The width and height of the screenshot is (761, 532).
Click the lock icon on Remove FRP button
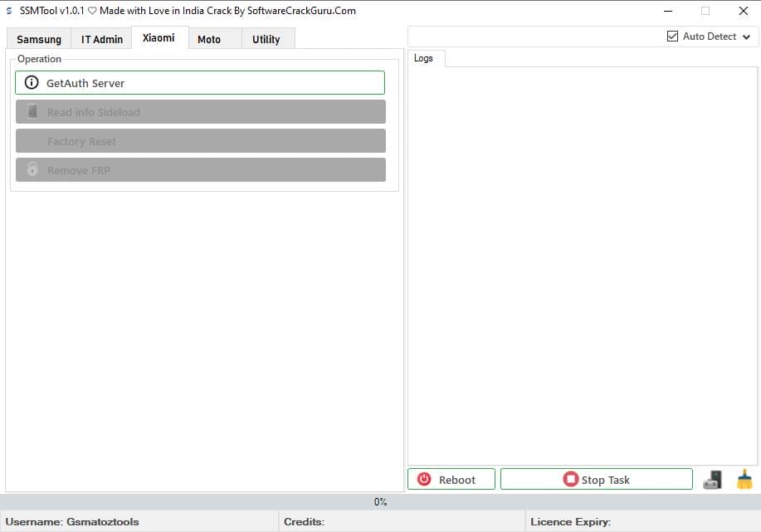(32, 169)
